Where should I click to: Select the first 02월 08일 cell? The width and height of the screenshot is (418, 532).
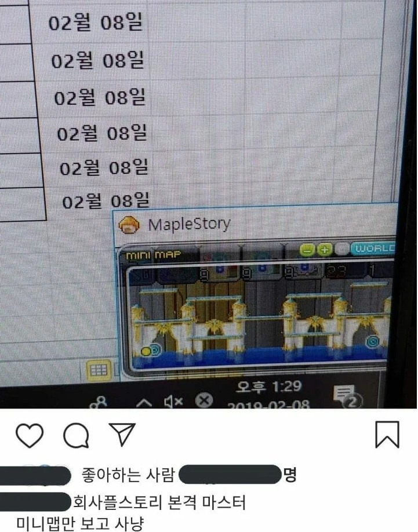96,23
